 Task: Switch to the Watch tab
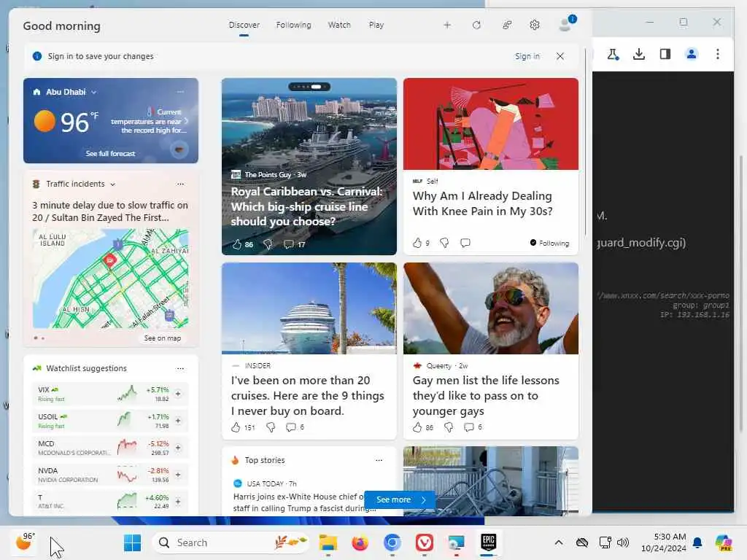tap(339, 25)
